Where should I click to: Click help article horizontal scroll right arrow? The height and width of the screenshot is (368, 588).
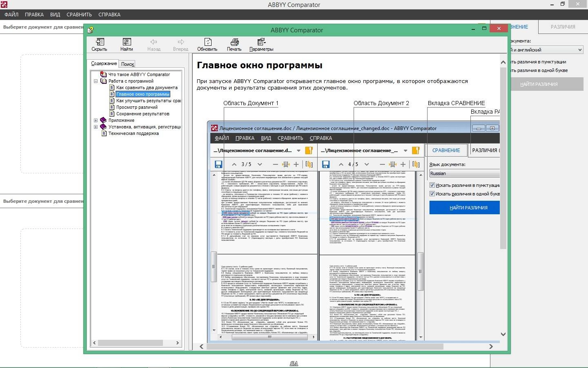coord(491,346)
